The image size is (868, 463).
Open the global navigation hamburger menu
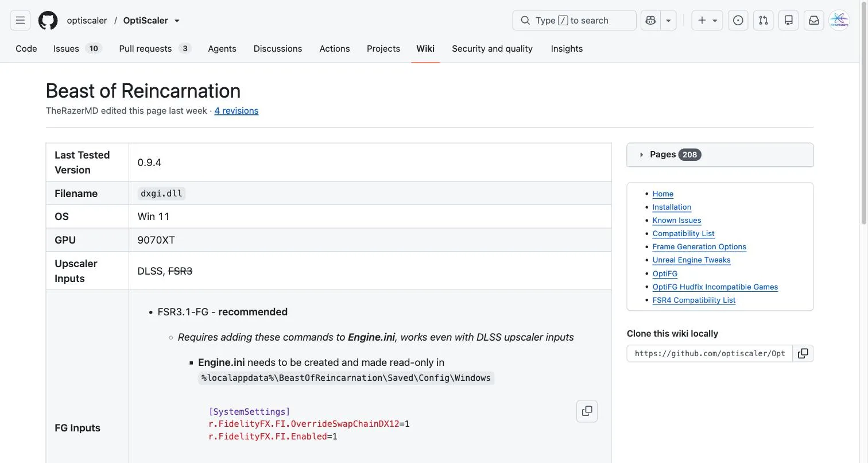click(x=20, y=20)
